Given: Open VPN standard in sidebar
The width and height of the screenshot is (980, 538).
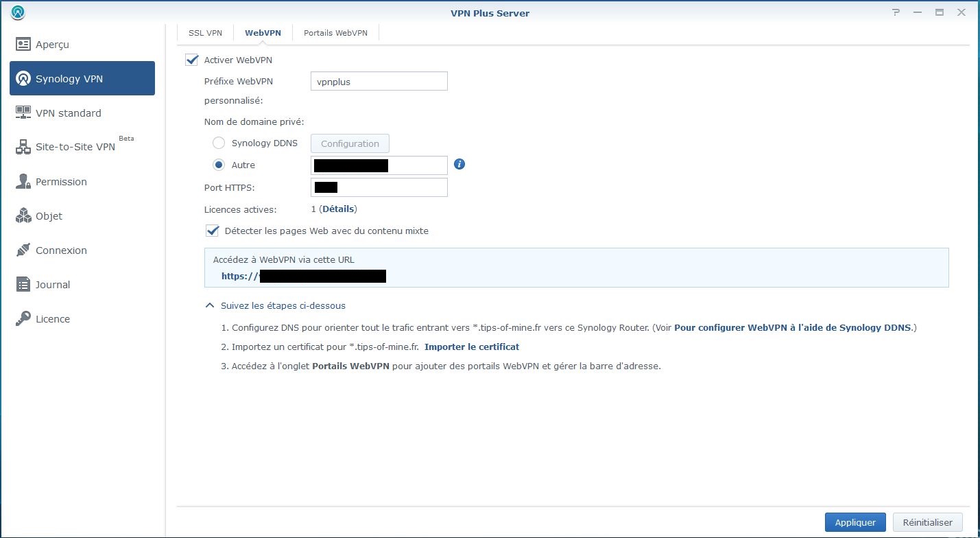Looking at the screenshot, I should 82,113.
